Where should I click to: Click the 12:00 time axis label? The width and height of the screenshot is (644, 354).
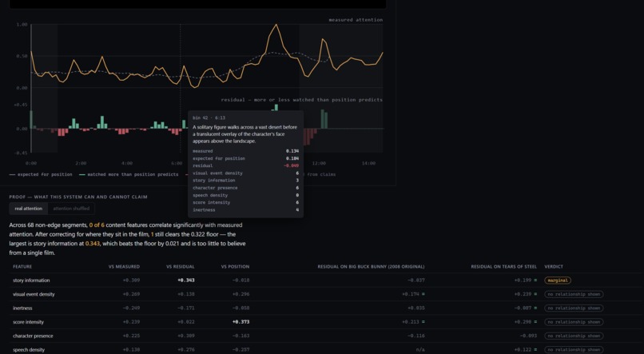coord(319,164)
